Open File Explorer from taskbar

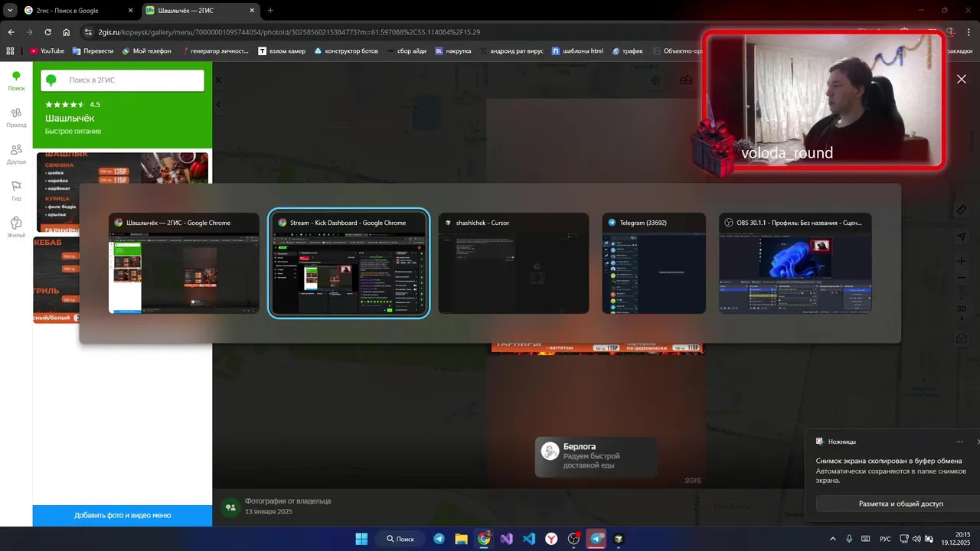click(x=461, y=539)
